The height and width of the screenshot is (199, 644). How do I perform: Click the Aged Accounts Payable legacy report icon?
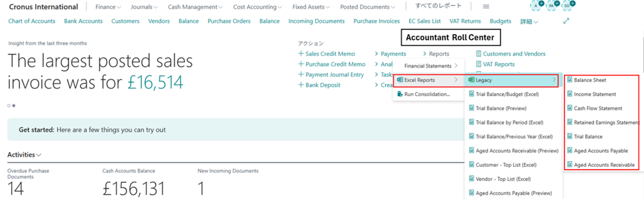(570, 151)
